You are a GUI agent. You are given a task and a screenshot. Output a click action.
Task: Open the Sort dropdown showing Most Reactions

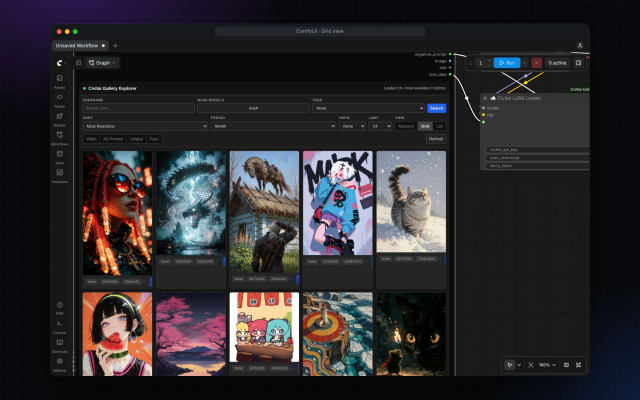point(145,126)
